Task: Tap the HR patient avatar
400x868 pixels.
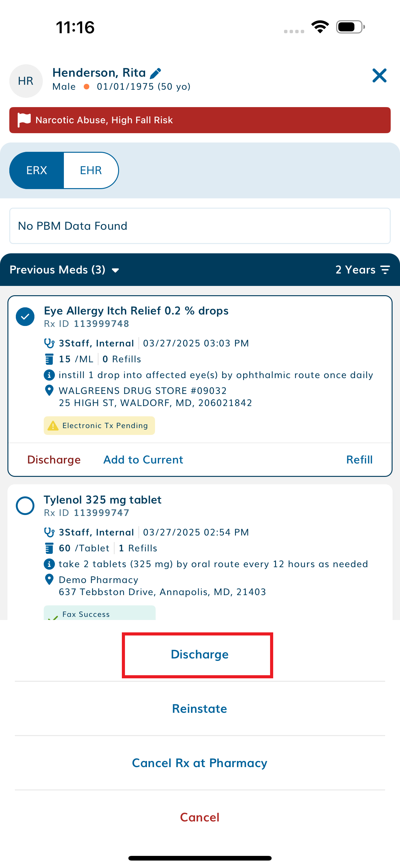Action: tap(26, 81)
